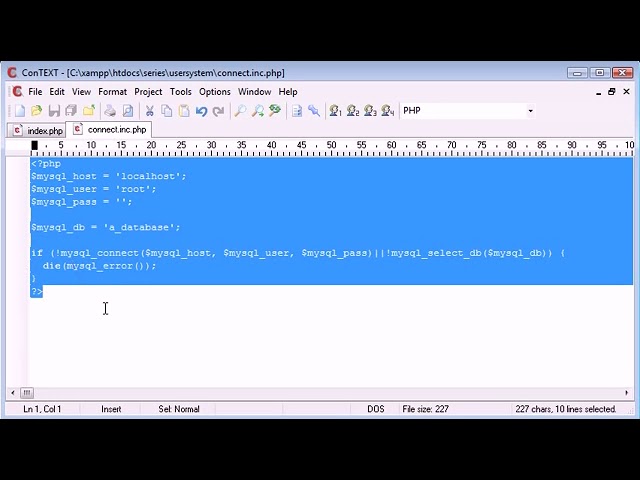Toggle word wrap with the page icon
This screenshot has height=480, width=640.
[297, 111]
